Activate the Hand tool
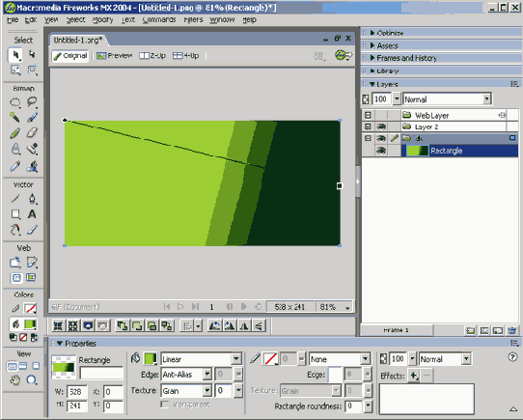Image resolution: width=523 pixels, height=420 pixels. pyautogui.click(x=14, y=380)
